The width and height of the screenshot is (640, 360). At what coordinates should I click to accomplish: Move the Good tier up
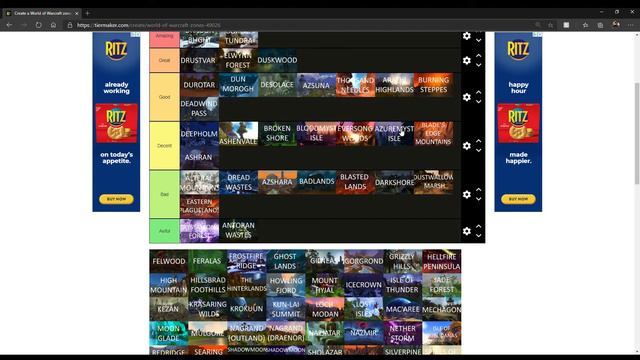coord(479,92)
